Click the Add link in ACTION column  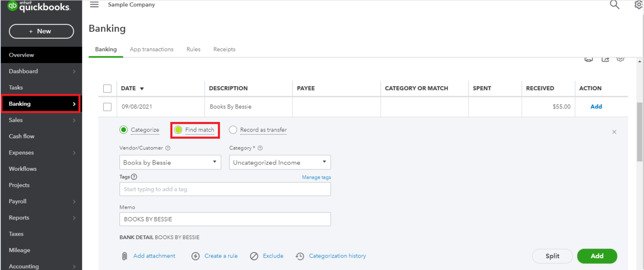[596, 106]
